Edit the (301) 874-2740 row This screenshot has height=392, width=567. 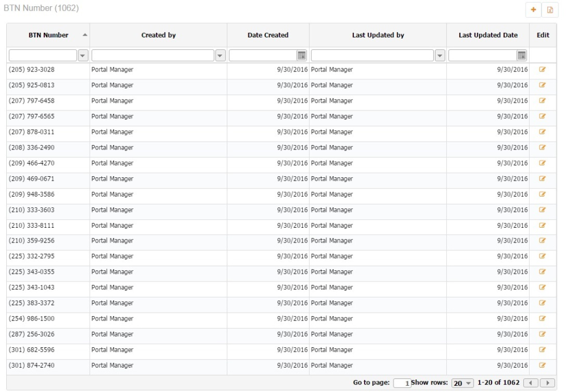543,365
